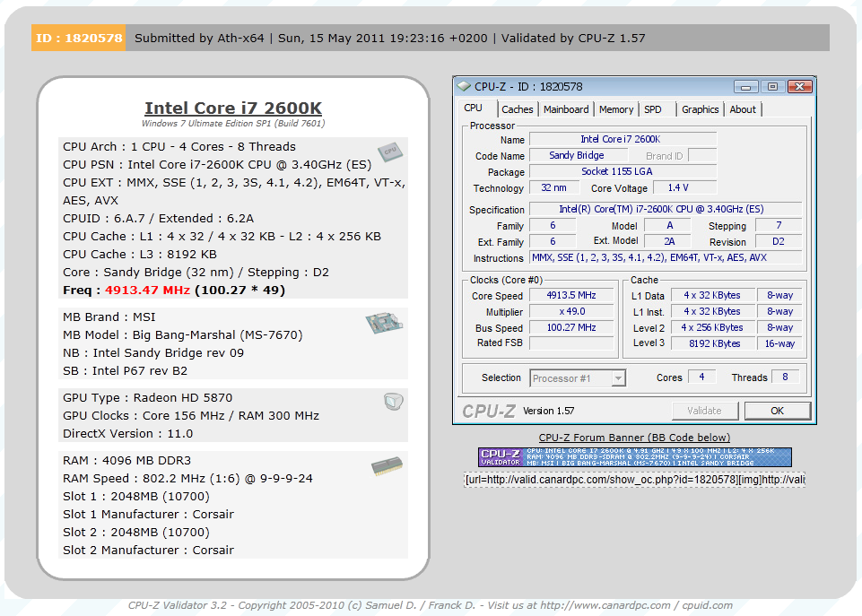Select the Graphics tab

point(701,109)
